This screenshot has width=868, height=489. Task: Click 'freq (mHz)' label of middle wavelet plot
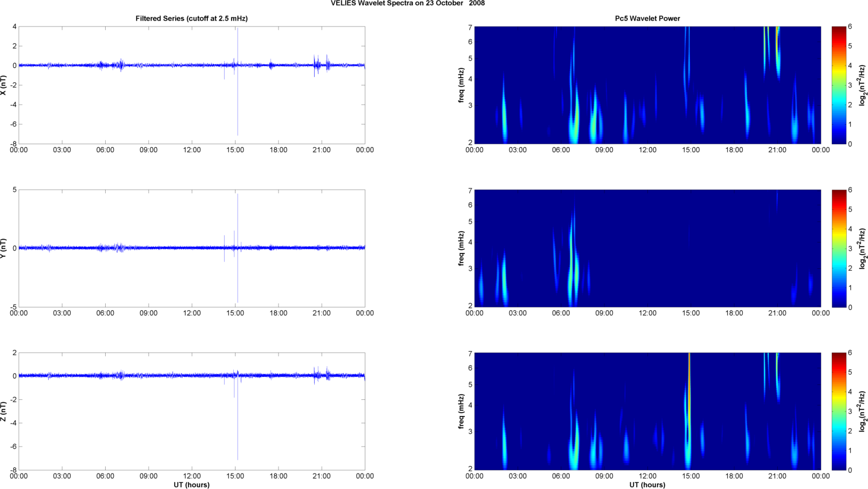461,248
